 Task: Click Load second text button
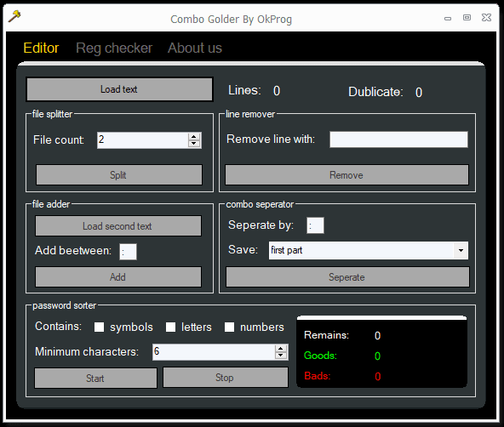(118, 226)
